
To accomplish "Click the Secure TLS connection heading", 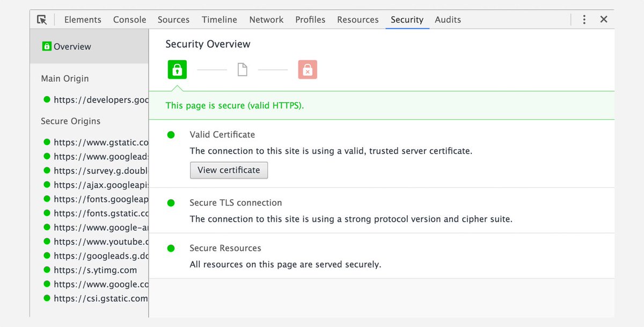I will [x=236, y=203].
